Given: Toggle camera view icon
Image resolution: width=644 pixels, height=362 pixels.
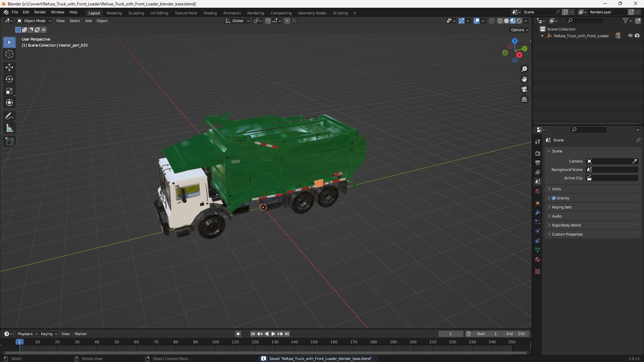Looking at the screenshot, I should [524, 89].
